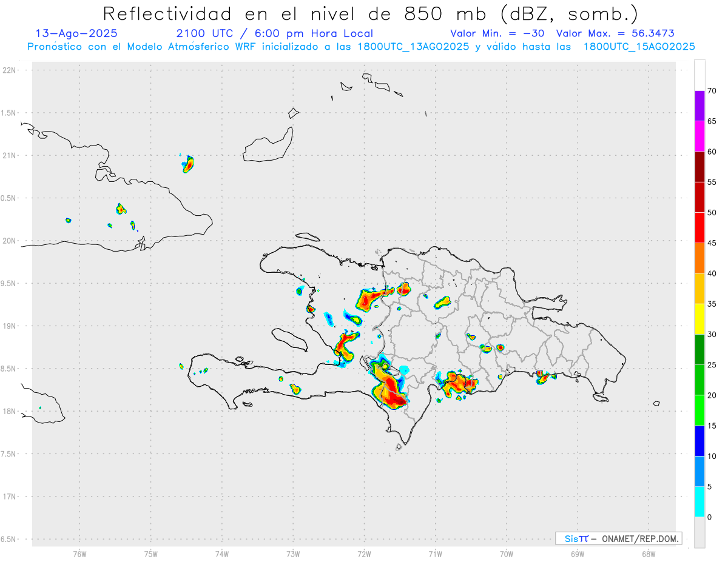Select the gold 35-40 dBZ legend band
Viewport: 728px width, 562px height.
[x=699, y=289]
